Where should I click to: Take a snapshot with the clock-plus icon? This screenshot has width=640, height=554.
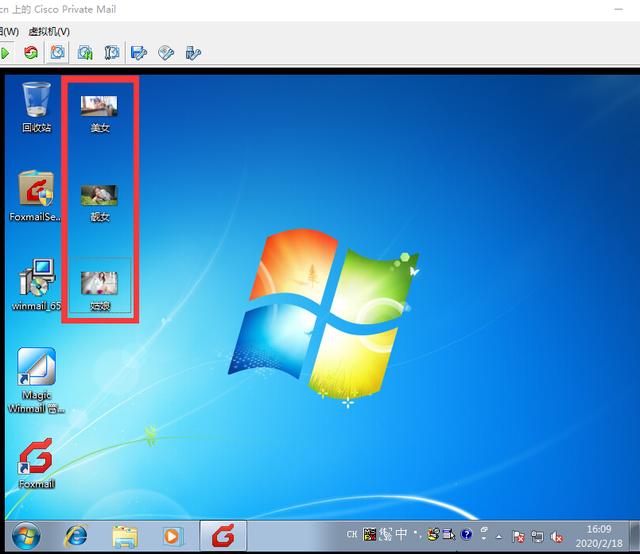coord(57,53)
